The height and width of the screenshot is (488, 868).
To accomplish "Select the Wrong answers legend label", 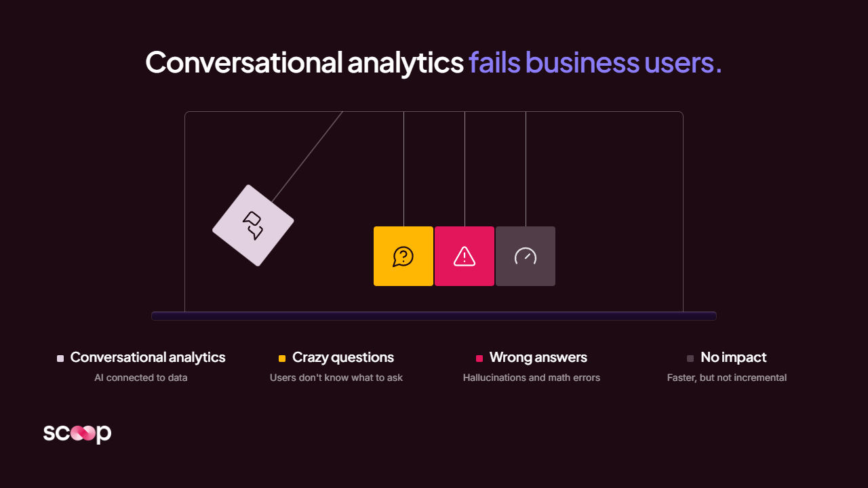I will click(538, 357).
